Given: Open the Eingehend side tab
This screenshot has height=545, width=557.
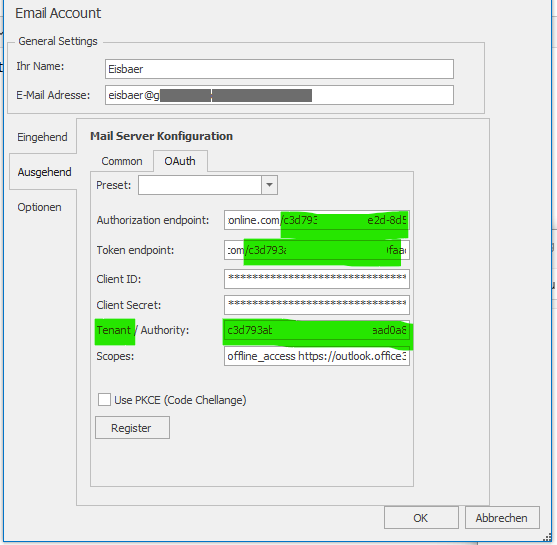Looking at the screenshot, I should pos(42,137).
